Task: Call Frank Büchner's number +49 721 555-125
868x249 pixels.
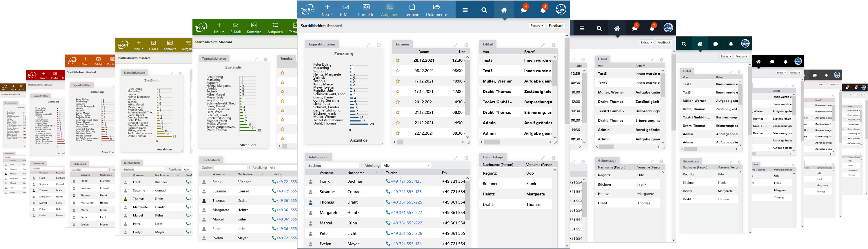Action: pyautogui.click(x=404, y=181)
